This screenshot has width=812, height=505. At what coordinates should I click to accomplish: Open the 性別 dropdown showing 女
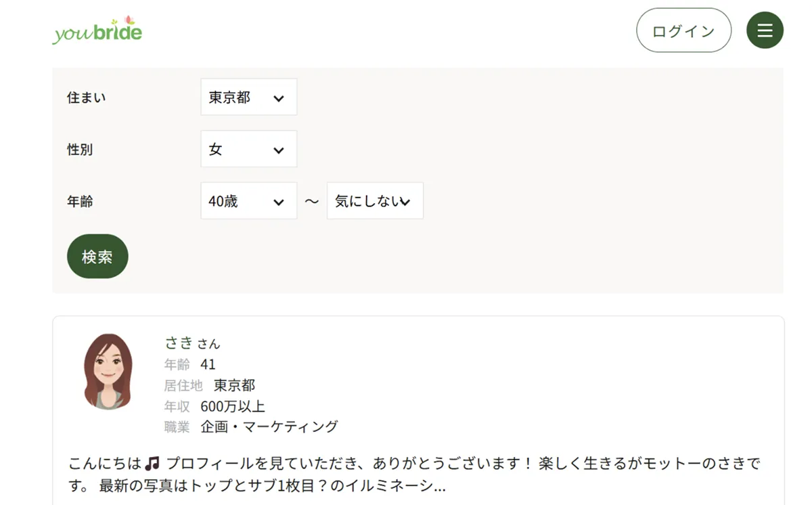click(x=248, y=149)
